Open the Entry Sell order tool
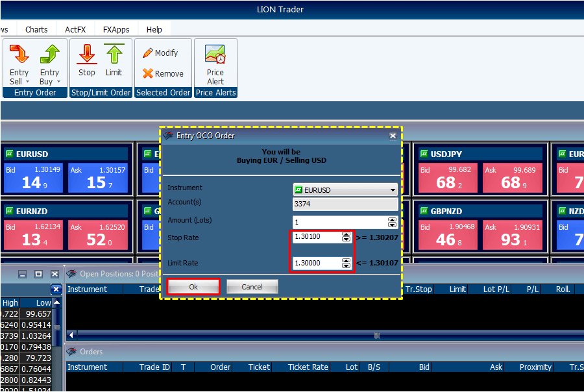 pos(19,64)
